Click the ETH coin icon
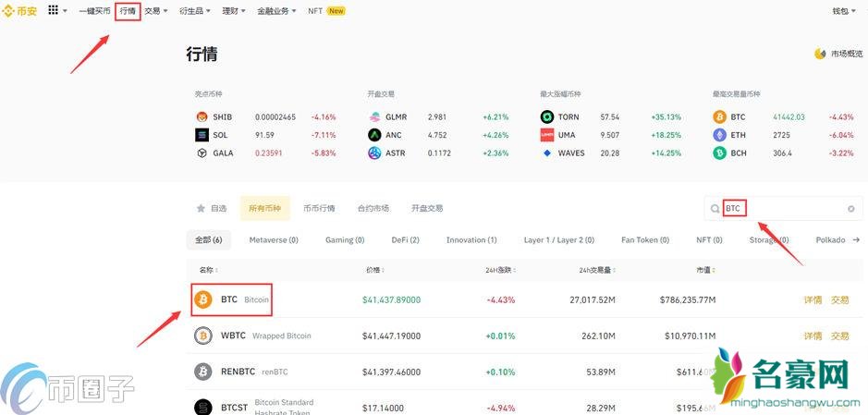The height and width of the screenshot is (415, 868). pos(718,135)
